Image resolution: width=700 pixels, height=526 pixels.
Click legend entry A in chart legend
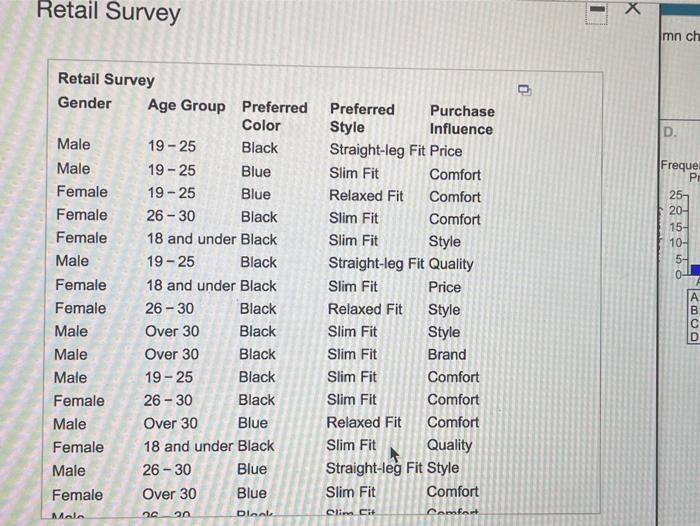click(694, 297)
